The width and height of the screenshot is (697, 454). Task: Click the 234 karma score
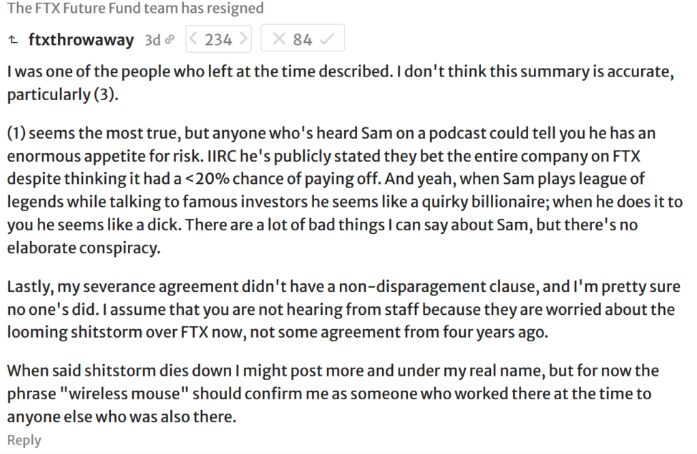tap(218, 40)
